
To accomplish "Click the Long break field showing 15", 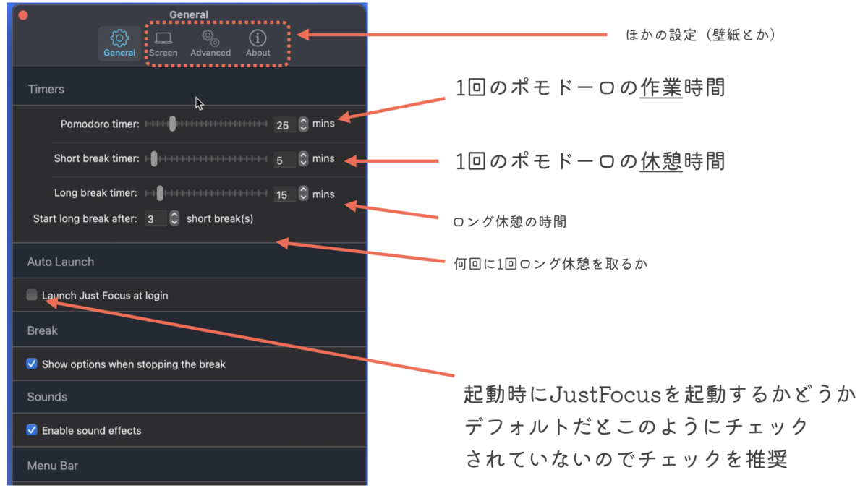I will click(x=285, y=194).
